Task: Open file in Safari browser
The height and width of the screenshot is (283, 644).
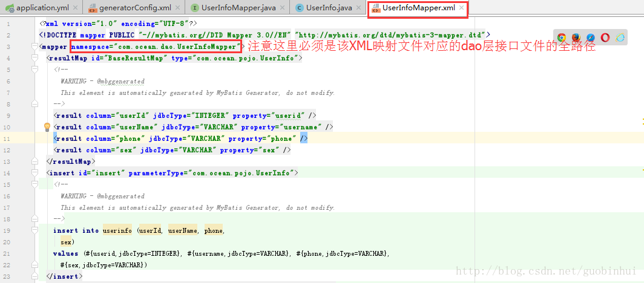Action: click(x=591, y=37)
